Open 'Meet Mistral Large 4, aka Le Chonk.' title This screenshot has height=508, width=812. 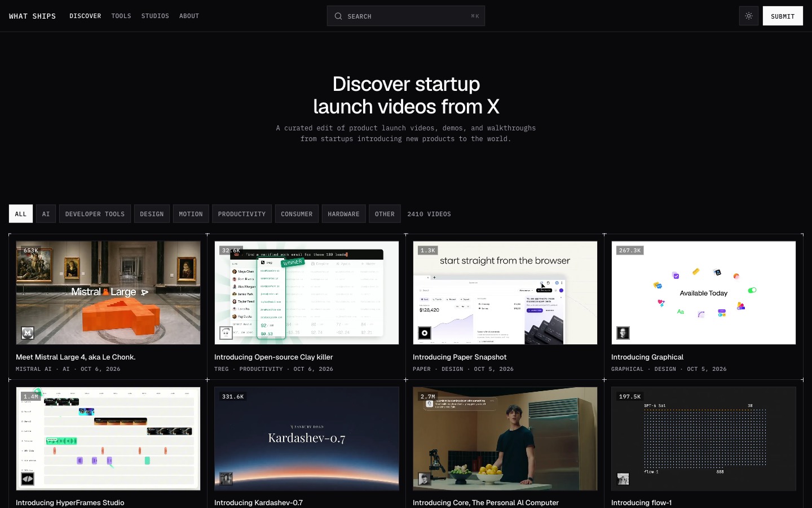click(x=76, y=357)
